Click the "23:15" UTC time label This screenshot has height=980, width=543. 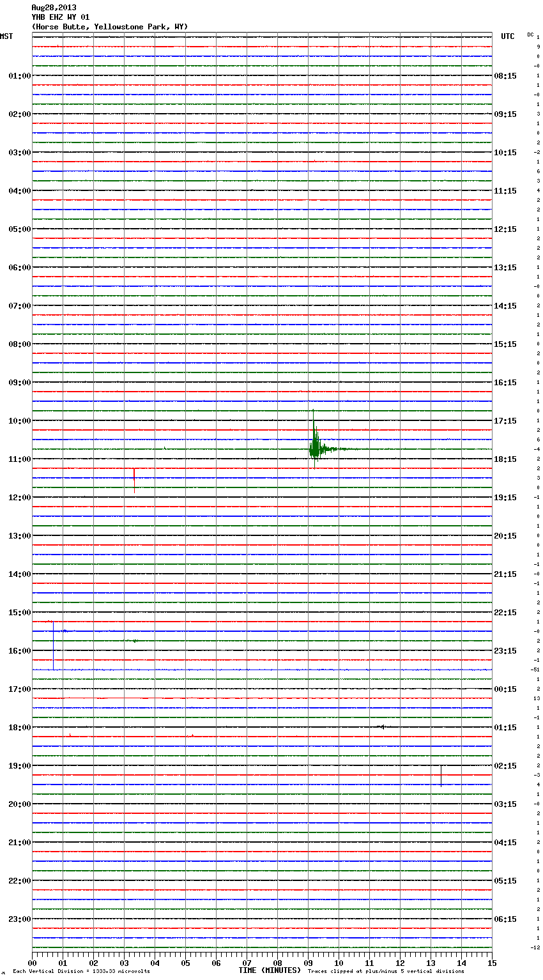pyautogui.click(x=505, y=651)
